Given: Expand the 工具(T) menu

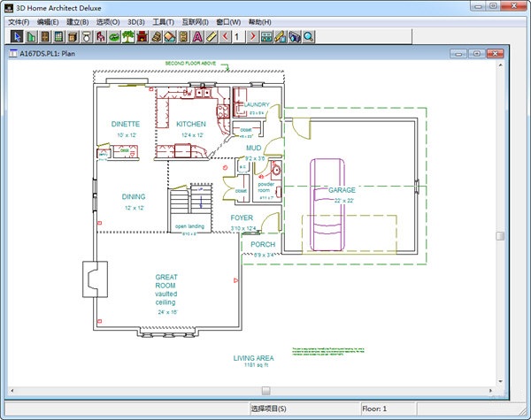Looking at the screenshot, I should [162, 21].
